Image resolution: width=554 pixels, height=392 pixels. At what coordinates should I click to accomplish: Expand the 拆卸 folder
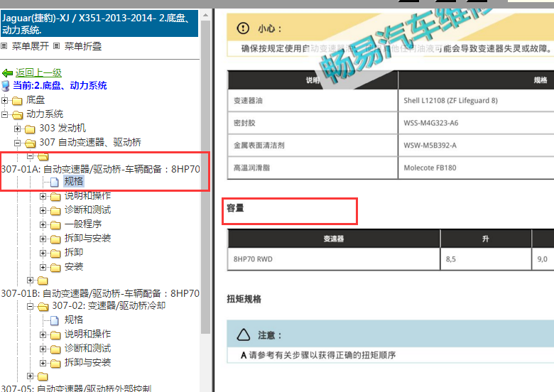tap(43, 253)
